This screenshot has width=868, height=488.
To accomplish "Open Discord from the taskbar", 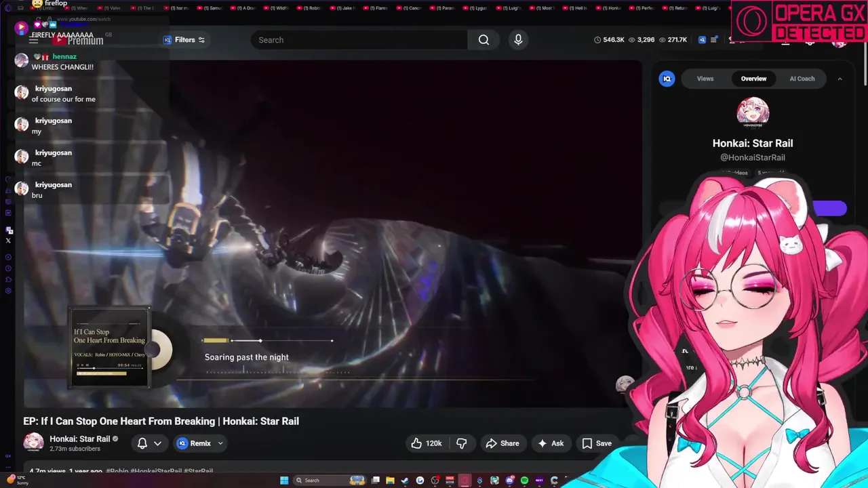I will pos(509,481).
